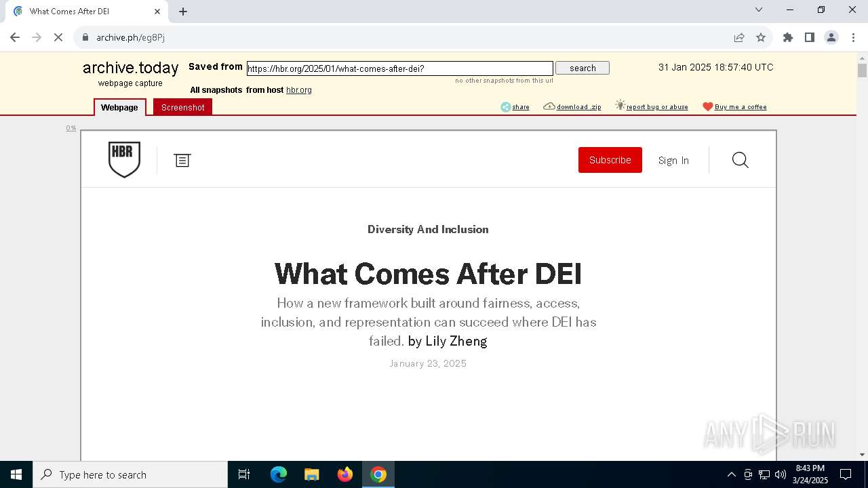Open Task View on taskbar
Image resolution: width=868 pixels, height=488 pixels.
pyautogui.click(x=244, y=474)
